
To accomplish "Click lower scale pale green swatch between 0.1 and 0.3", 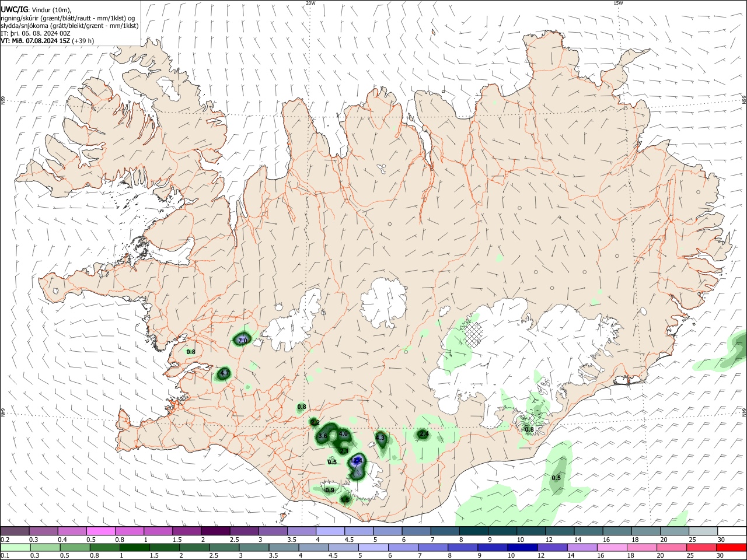I will tap(15, 548).
